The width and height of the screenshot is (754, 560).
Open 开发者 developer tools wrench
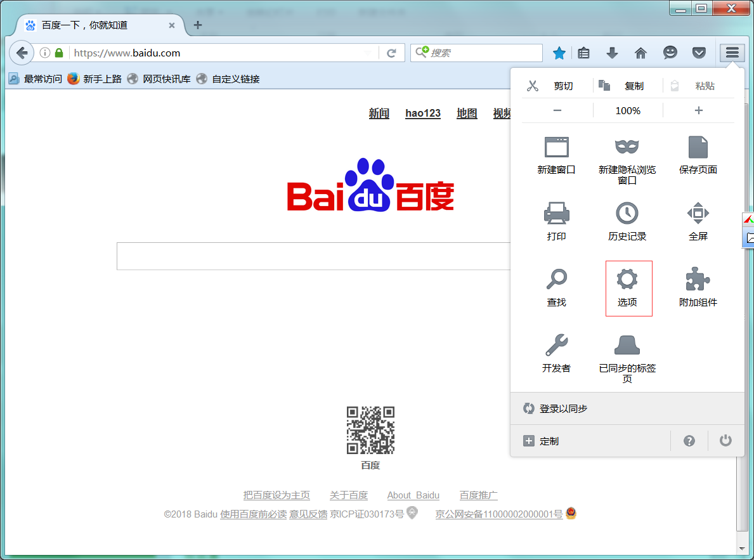coord(556,354)
